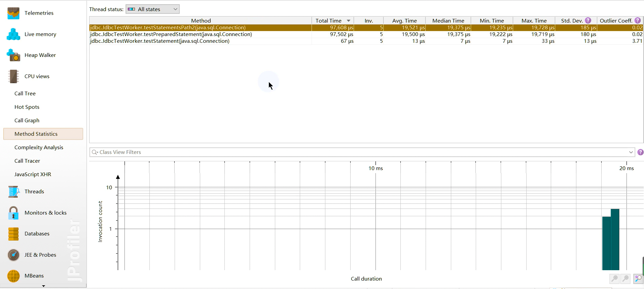The height and width of the screenshot is (289, 644).
Task: Open the Databases section icon
Action: pyautogui.click(x=13, y=234)
